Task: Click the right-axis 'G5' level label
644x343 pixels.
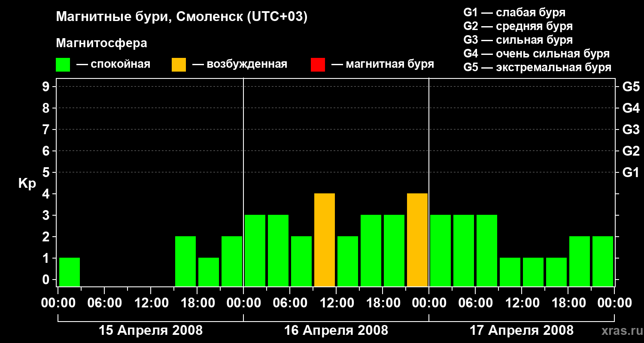Action: pyautogui.click(x=631, y=87)
